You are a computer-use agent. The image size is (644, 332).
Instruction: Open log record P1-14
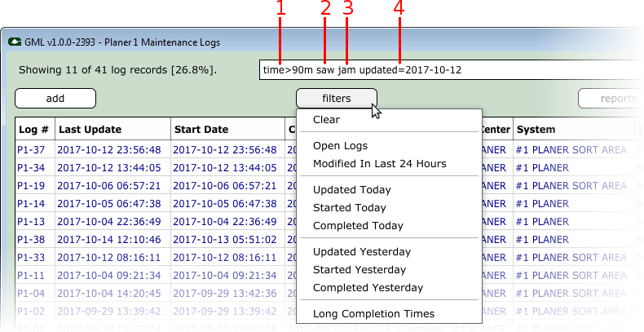point(31,204)
